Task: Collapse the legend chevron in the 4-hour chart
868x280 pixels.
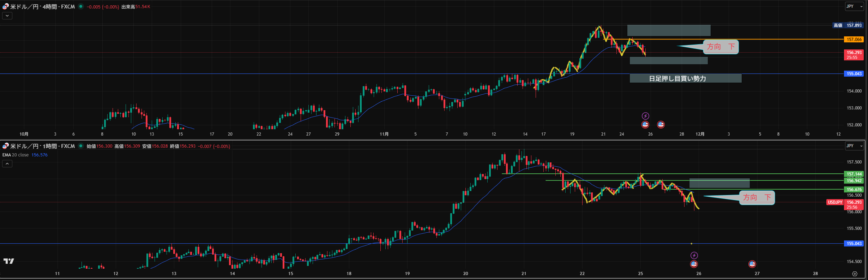Action: (7, 16)
